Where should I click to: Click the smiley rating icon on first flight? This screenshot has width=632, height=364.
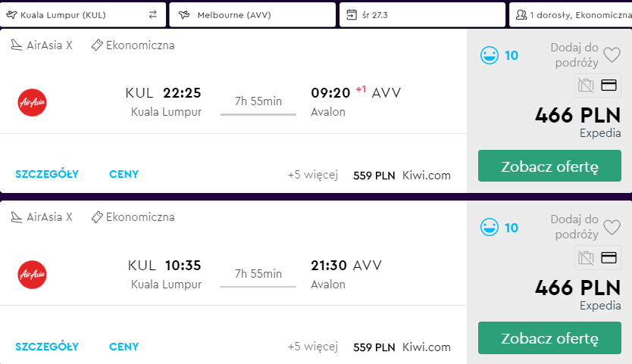[x=490, y=55]
